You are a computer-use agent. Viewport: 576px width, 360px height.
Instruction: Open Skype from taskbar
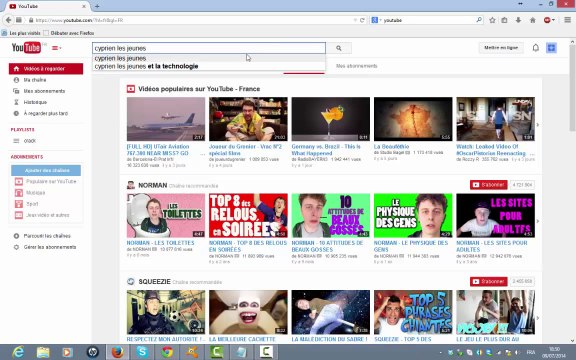pyautogui.click(x=142, y=352)
